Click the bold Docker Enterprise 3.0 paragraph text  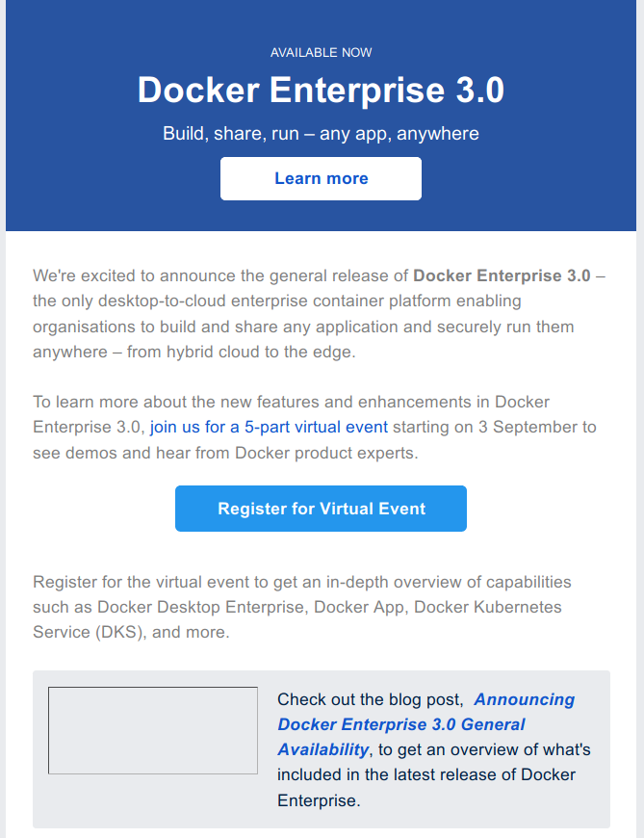coord(502,276)
